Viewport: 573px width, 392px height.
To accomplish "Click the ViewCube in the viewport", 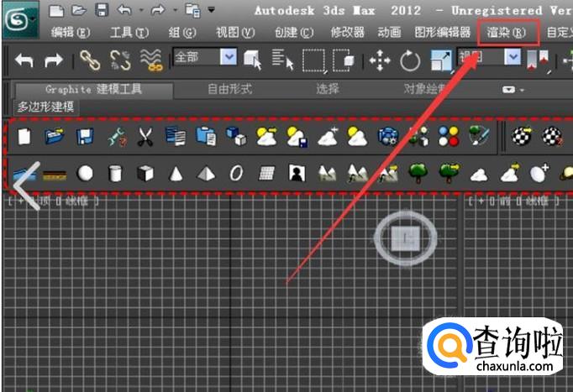I will click(407, 239).
